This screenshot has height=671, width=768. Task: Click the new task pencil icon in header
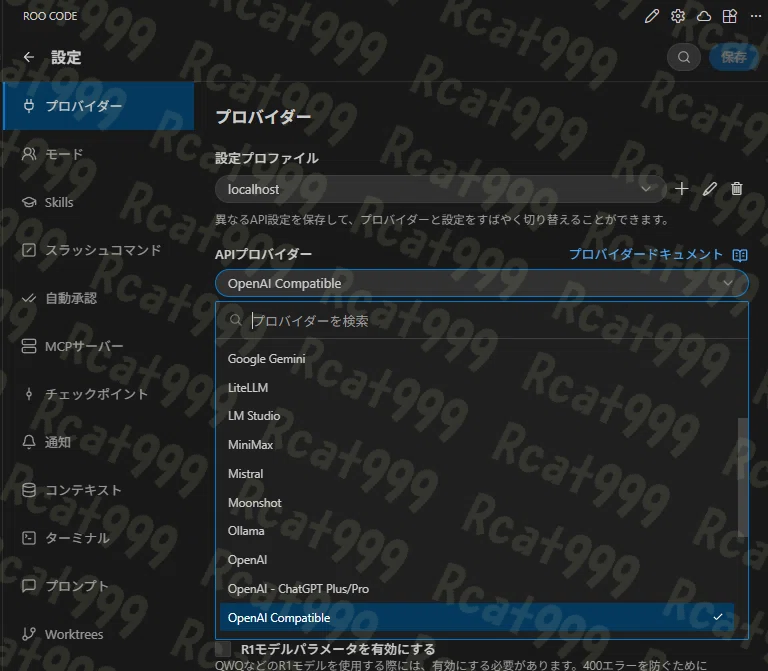[x=651, y=16]
